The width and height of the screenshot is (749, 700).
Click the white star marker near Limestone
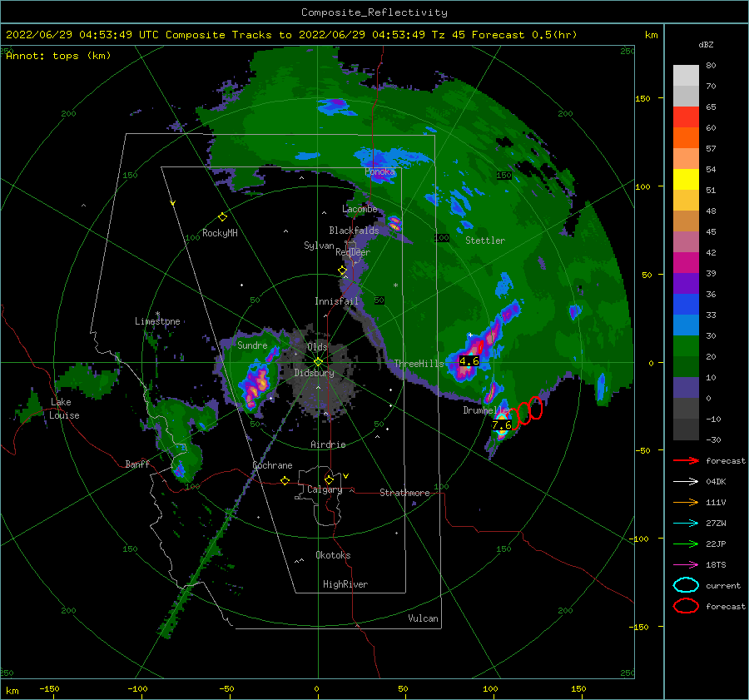(x=157, y=314)
